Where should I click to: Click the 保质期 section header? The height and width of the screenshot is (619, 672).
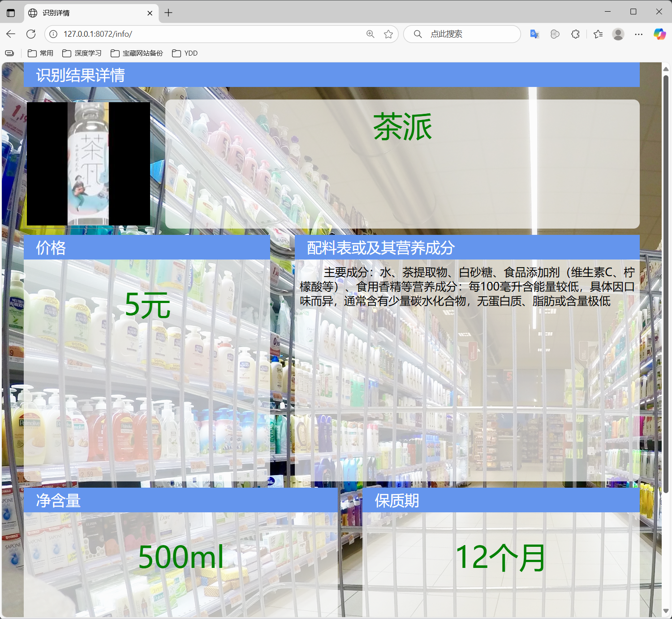coord(501,500)
